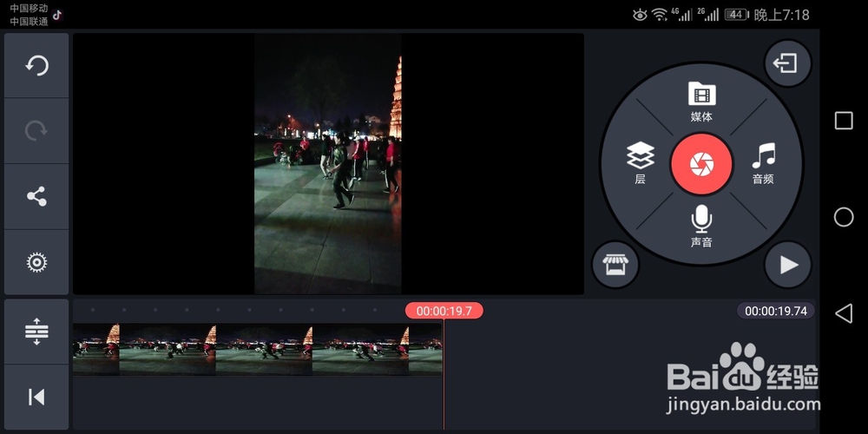This screenshot has height=434, width=868.
Task: Tap the Android back navigation triangle
Action: (x=843, y=313)
